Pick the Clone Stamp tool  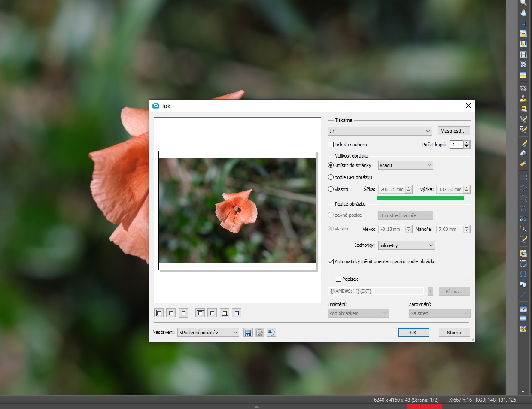pos(523,99)
